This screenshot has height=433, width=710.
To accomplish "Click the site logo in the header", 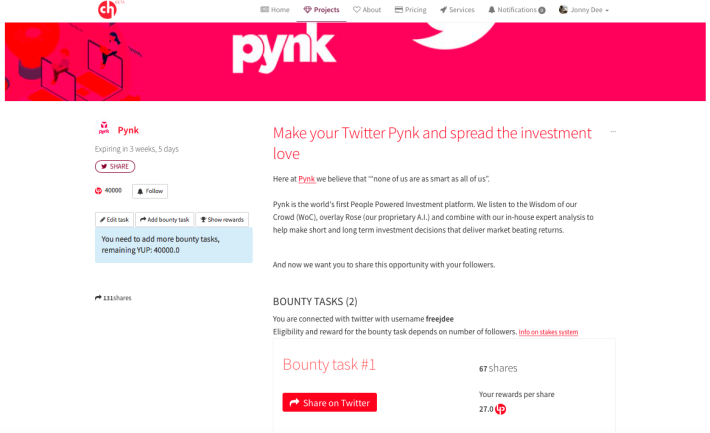I will [x=107, y=10].
